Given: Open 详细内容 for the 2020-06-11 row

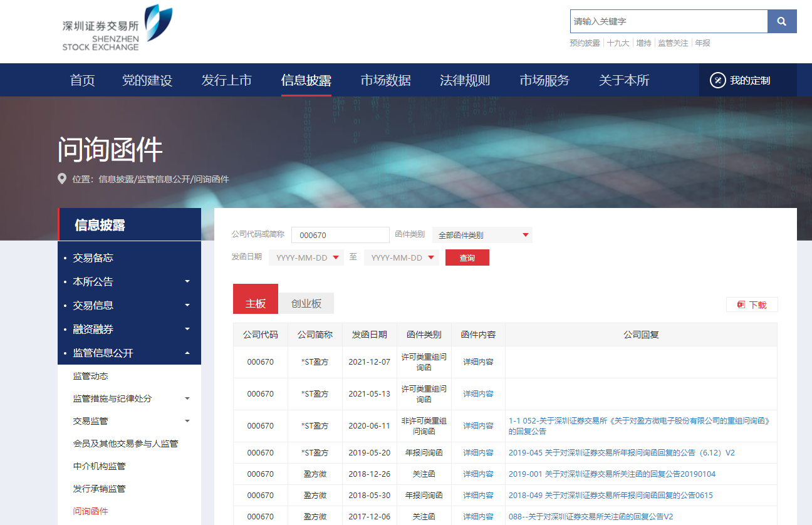Looking at the screenshot, I should coord(478,426).
